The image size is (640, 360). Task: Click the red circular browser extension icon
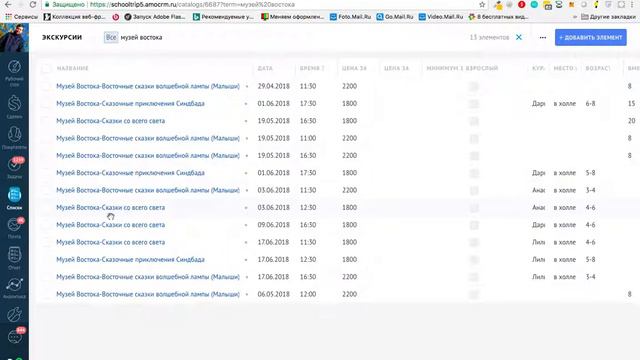coord(521,5)
